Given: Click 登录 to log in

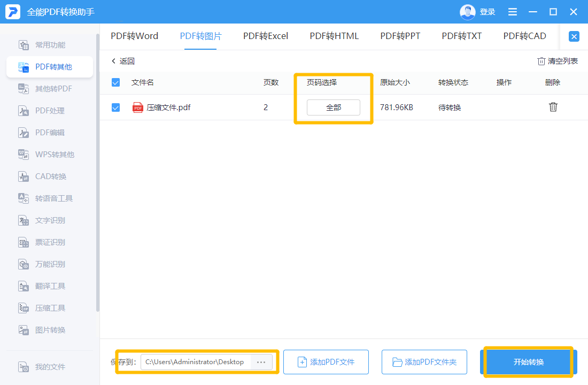Looking at the screenshot, I should pos(488,12).
